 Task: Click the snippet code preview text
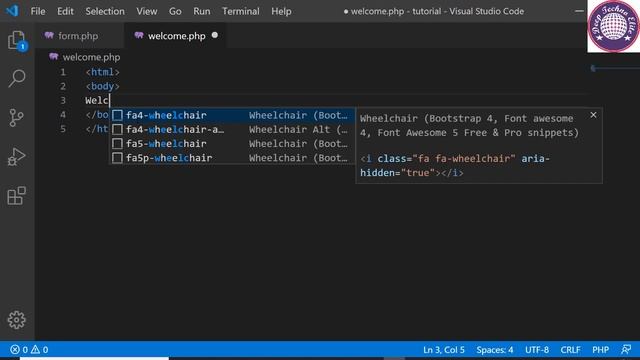[455, 166]
